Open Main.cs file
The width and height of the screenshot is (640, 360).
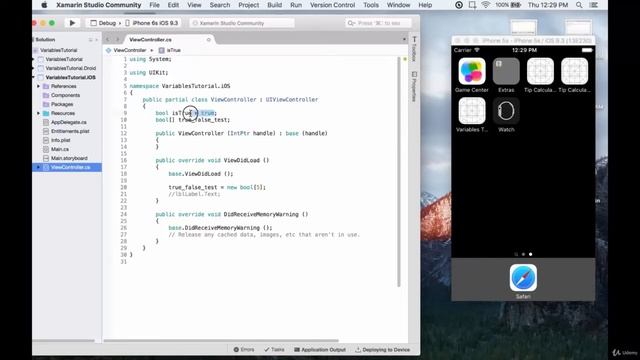(60, 149)
